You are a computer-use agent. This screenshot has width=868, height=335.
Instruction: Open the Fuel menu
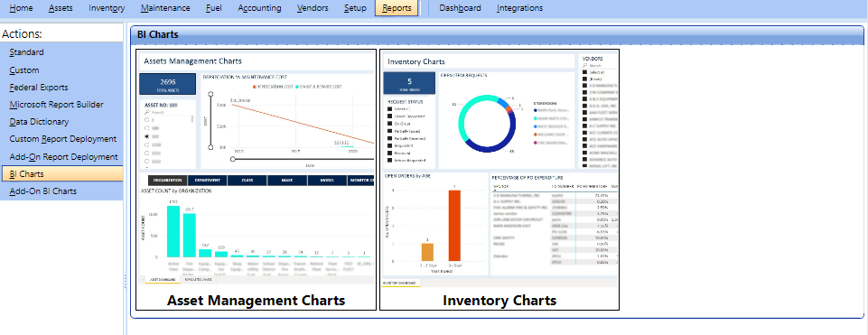click(x=214, y=8)
